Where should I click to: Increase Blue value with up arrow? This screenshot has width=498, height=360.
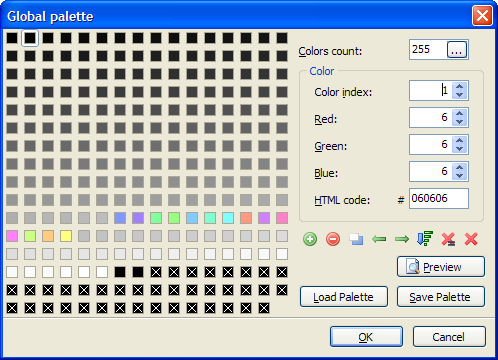(x=460, y=168)
